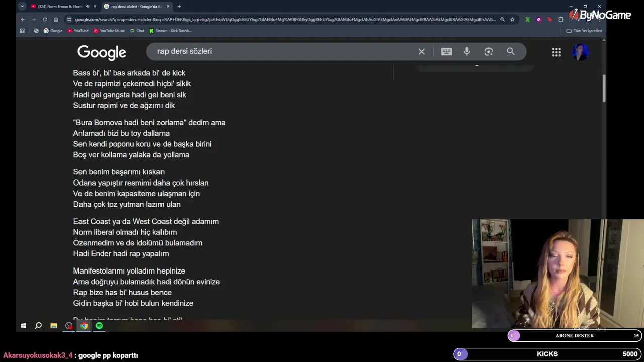Start voice search with the microphone icon

467,51
